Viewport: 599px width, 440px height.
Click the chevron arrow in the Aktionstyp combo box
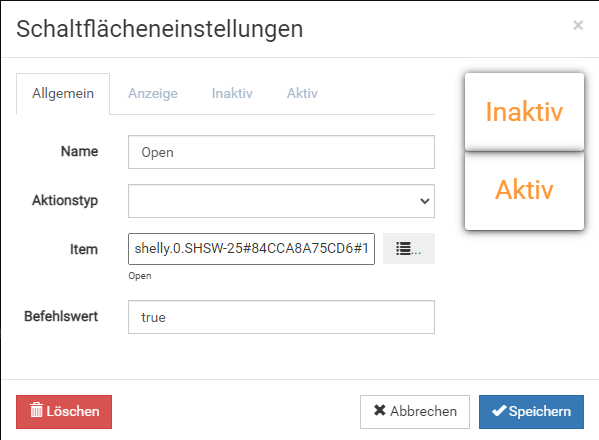[x=425, y=201]
